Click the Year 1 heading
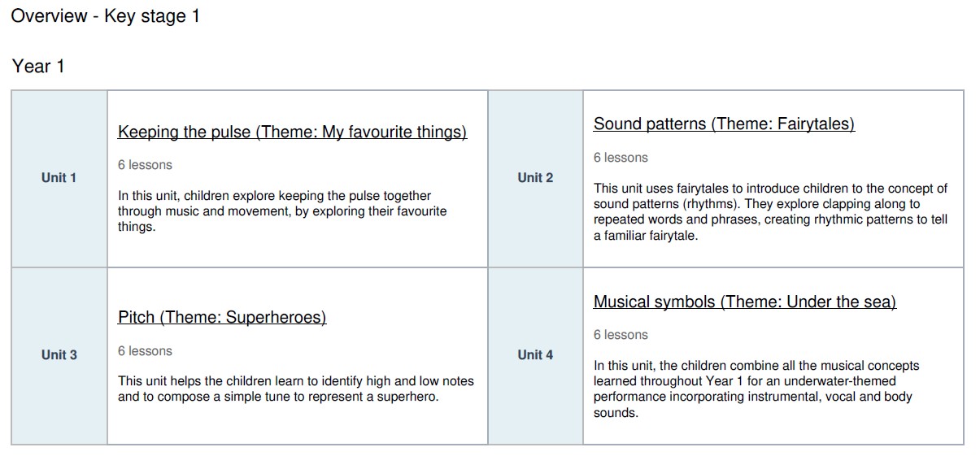This screenshot has width=980, height=456. click(38, 67)
